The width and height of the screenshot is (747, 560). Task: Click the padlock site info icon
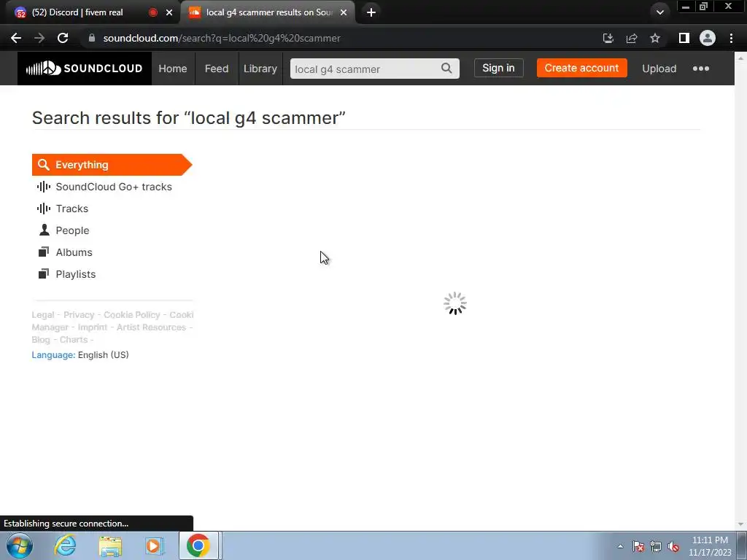(x=92, y=38)
